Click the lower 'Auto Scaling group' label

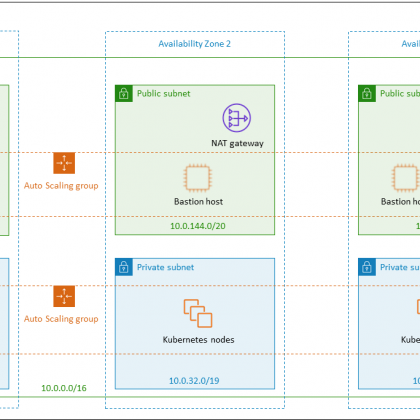click(x=61, y=319)
